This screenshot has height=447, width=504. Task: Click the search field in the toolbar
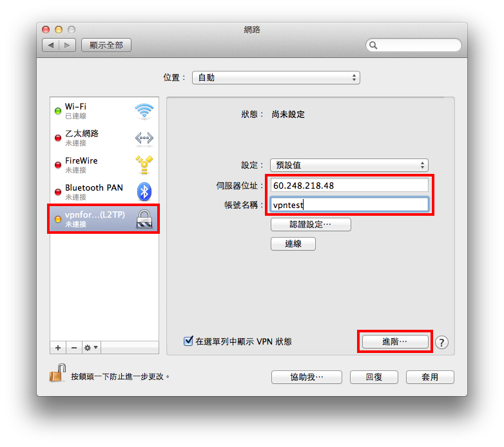coord(414,45)
